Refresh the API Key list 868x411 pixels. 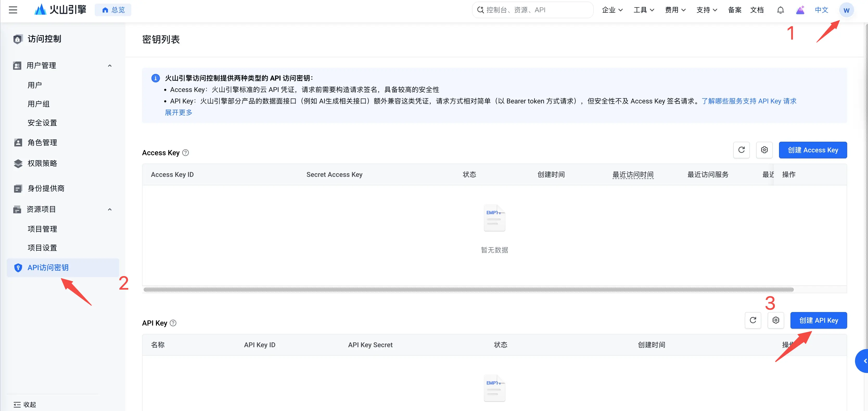coord(753,320)
